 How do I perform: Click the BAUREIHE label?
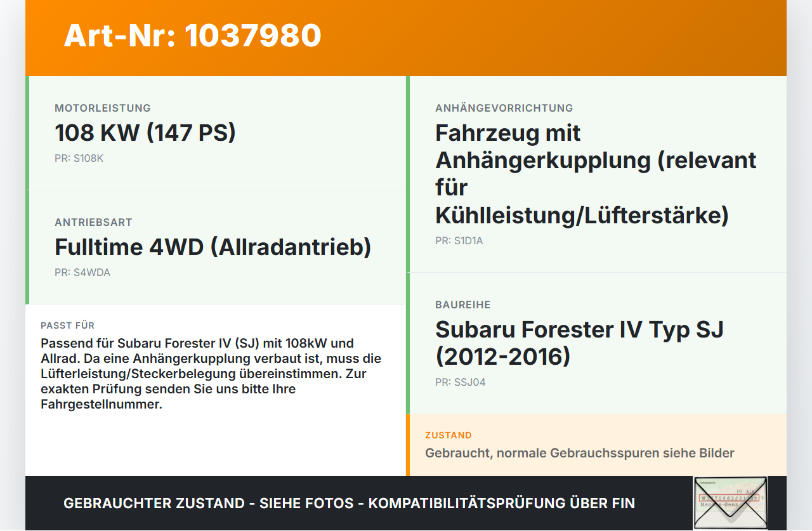click(463, 305)
